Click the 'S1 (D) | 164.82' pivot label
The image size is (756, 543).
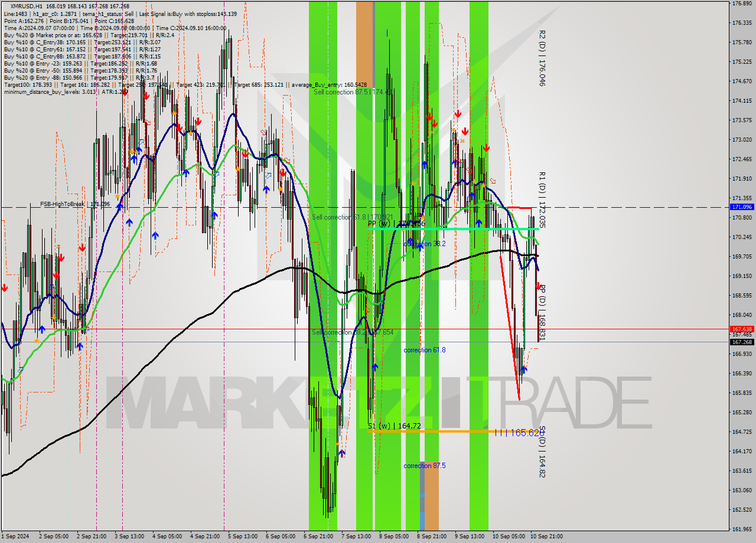click(542, 452)
